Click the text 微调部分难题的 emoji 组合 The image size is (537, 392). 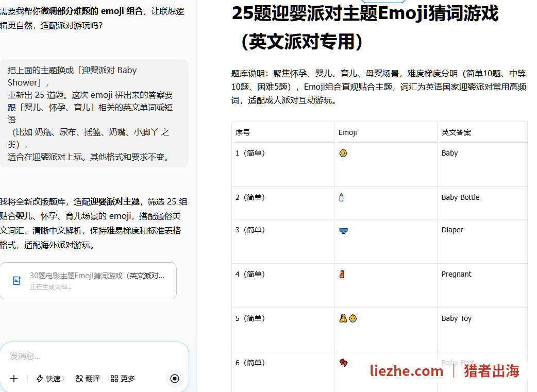[91, 11]
